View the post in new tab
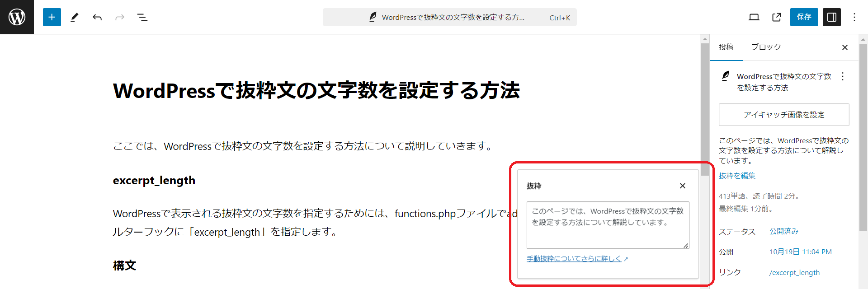The width and height of the screenshot is (868, 289). coord(777,17)
